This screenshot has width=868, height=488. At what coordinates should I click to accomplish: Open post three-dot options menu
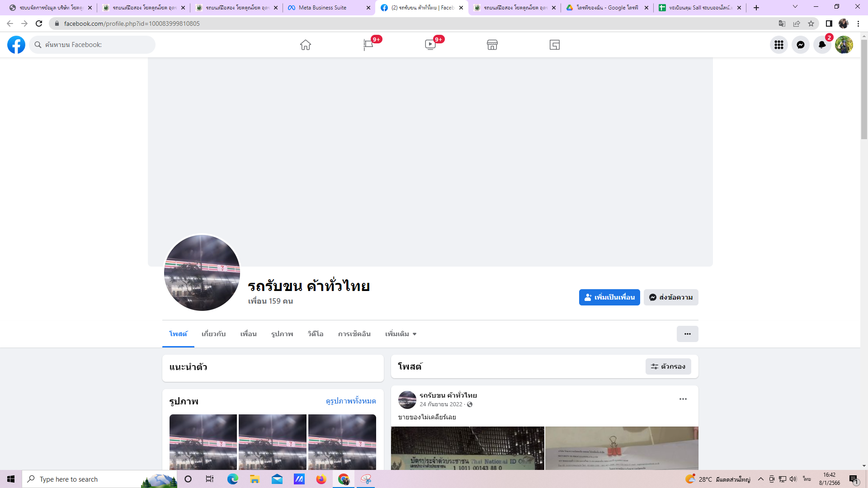tap(683, 399)
